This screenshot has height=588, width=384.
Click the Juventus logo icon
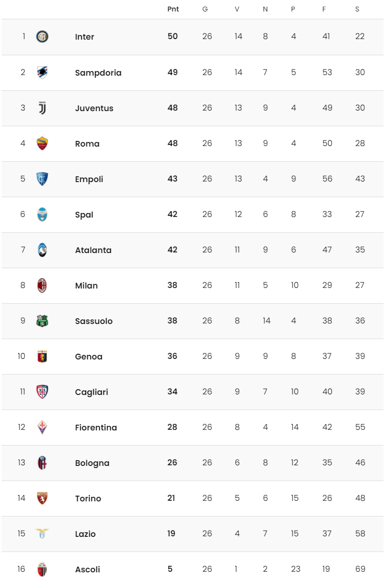tap(42, 108)
